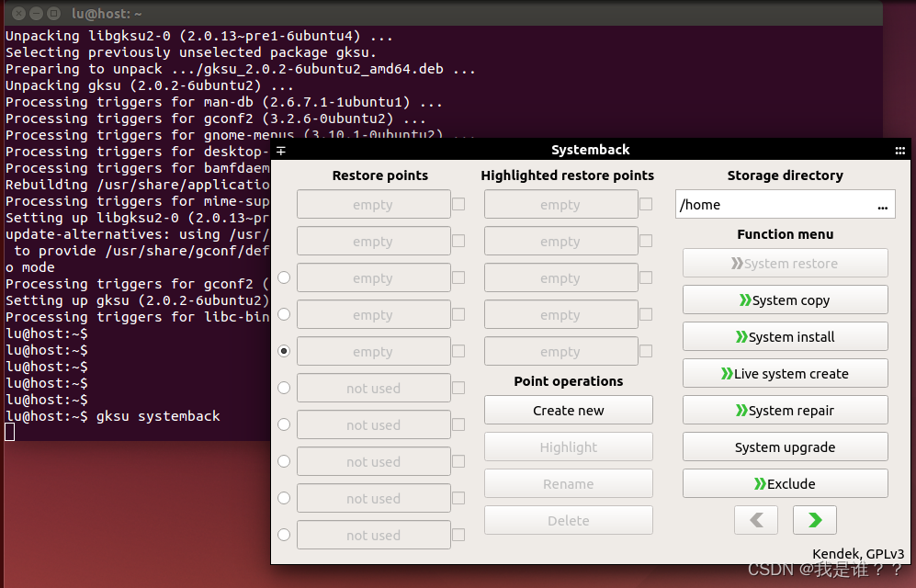This screenshot has height=588, width=916.
Task: Click the Rename point operation button
Action: [x=569, y=484]
